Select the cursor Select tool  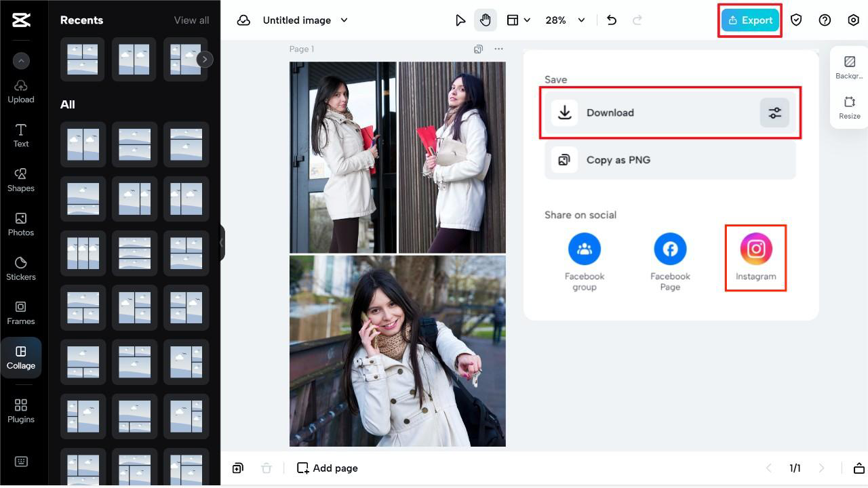tap(460, 20)
